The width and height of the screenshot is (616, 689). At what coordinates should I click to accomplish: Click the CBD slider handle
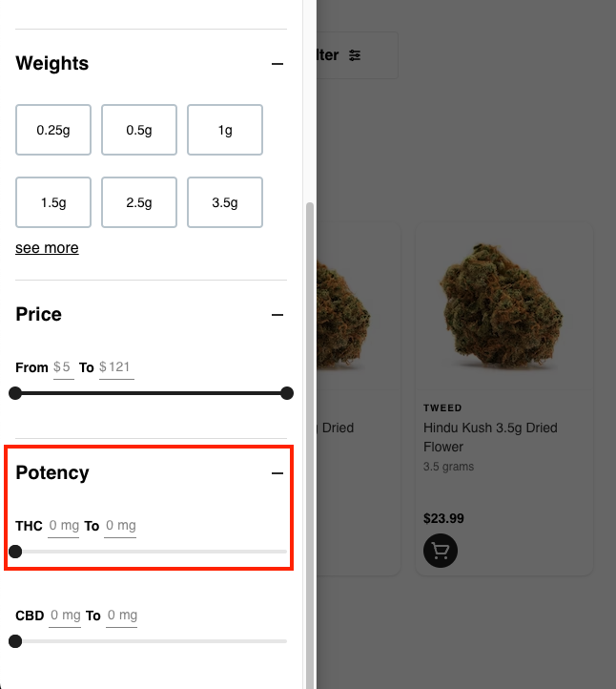click(15, 641)
